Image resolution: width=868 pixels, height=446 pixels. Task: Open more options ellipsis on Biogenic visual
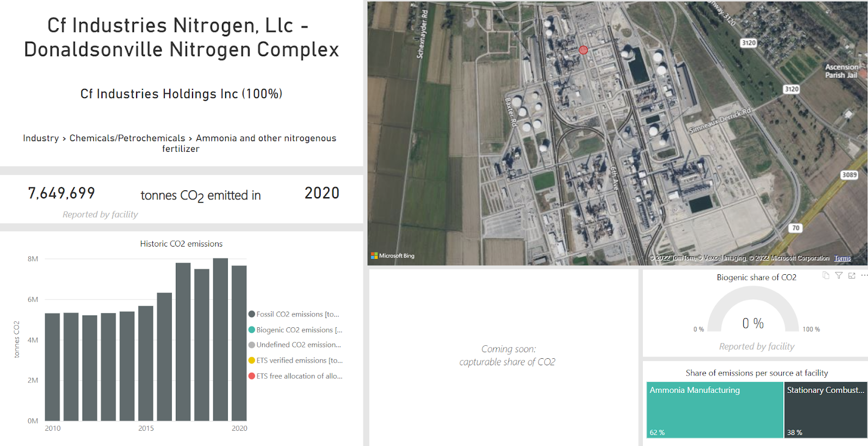coord(864,275)
